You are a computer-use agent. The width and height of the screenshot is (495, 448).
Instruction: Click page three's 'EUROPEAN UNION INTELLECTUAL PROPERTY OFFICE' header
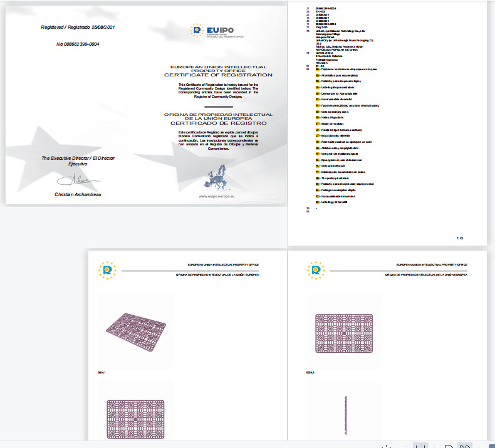coord(223,264)
